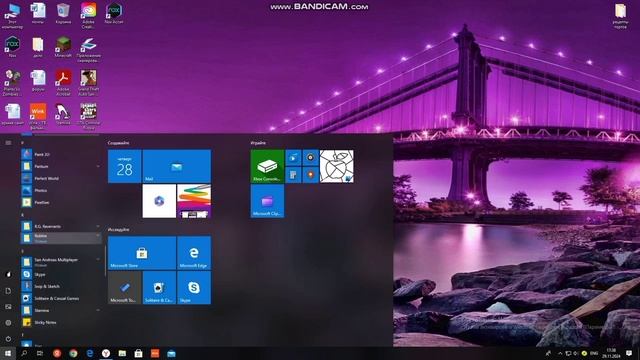Image resolution: width=640 pixels, height=360 pixels.
Task: Expand the Stamina folder
Action: point(60,310)
